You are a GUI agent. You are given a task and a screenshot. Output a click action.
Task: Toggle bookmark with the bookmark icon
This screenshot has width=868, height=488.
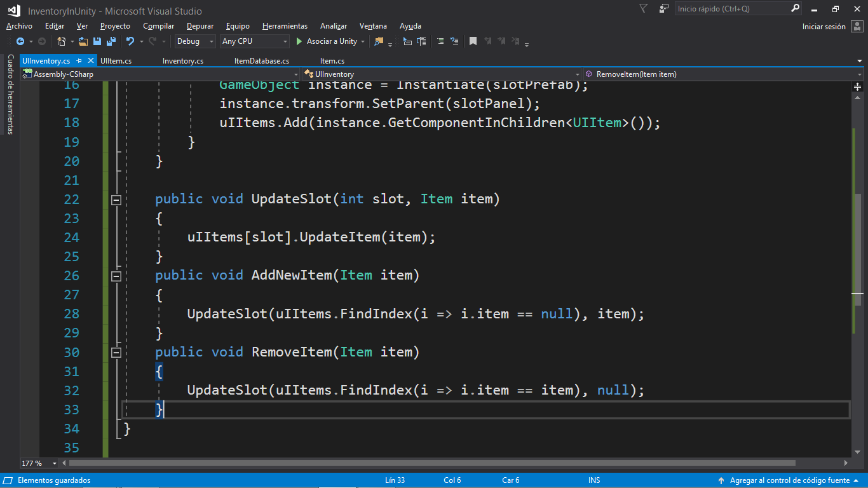coord(473,41)
